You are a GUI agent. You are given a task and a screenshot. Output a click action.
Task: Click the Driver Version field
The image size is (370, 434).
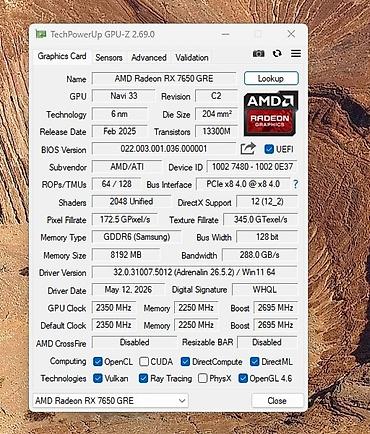[195, 272]
